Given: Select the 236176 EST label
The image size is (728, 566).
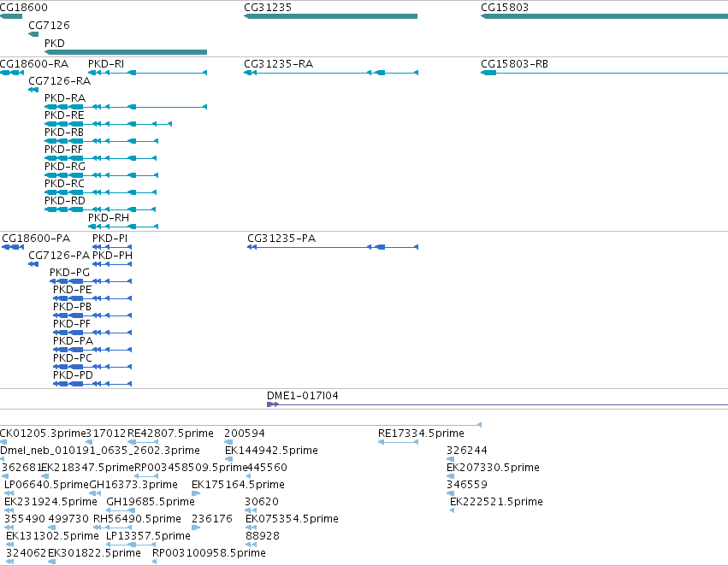Looking at the screenshot, I should pyautogui.click(x=212, y=519).
